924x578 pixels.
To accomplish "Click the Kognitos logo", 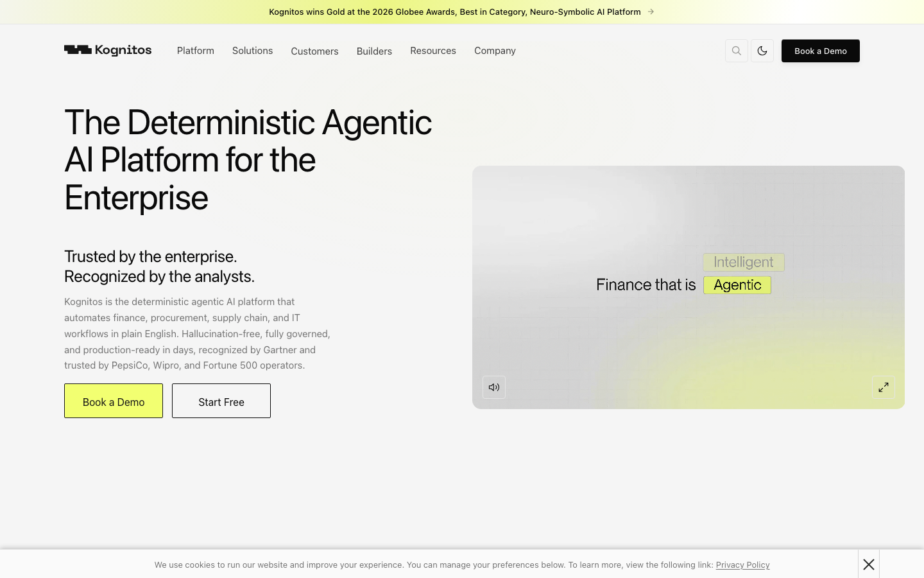I will pyautogui.click(x=108, y=50).
